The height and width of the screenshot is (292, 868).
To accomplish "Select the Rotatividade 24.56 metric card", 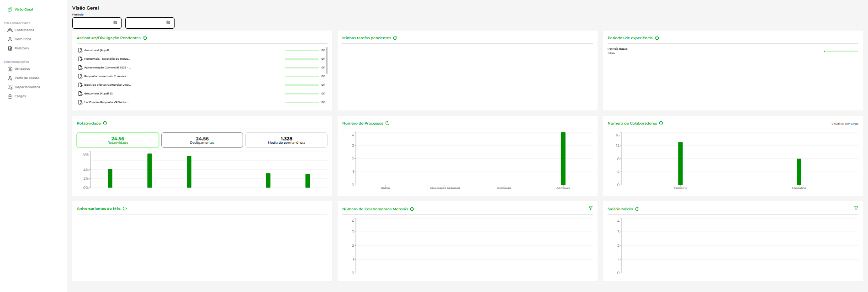I will point(118,140).
